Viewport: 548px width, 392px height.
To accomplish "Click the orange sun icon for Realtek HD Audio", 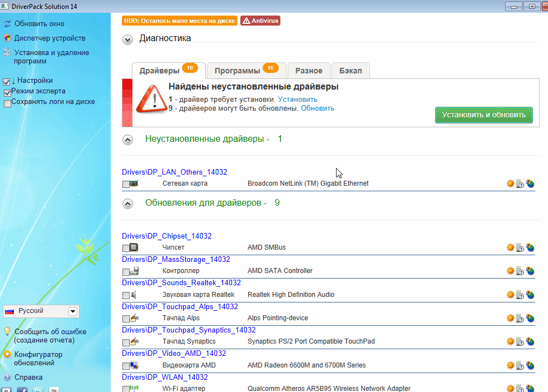I will [x=510, y=295].
